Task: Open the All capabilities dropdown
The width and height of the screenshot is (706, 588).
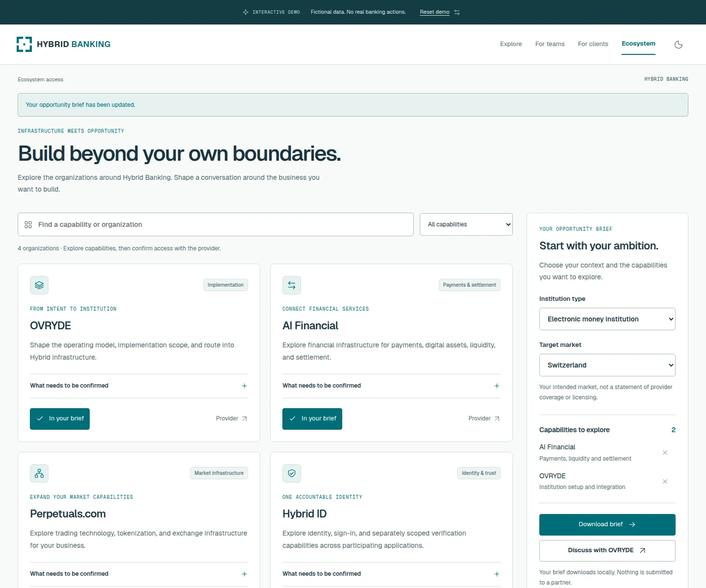Action: (466, 224)
